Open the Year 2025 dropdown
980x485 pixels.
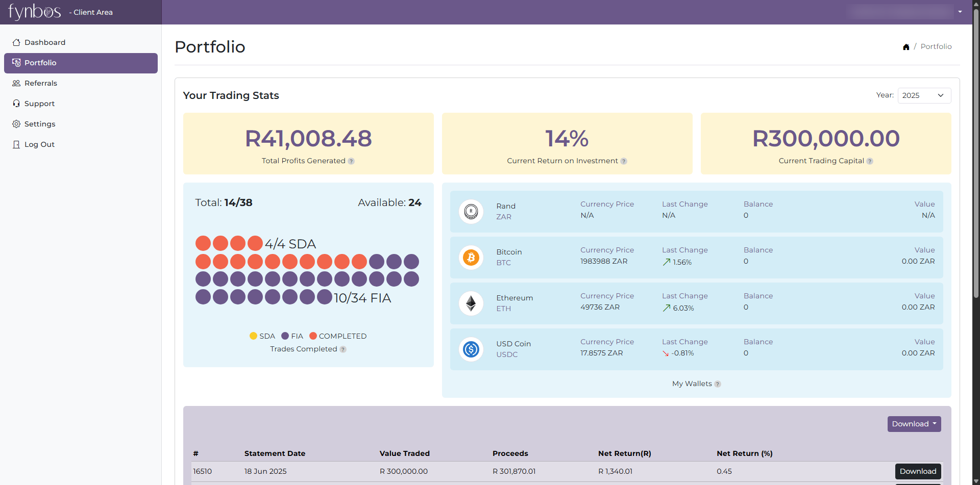(x=924, y=95)
